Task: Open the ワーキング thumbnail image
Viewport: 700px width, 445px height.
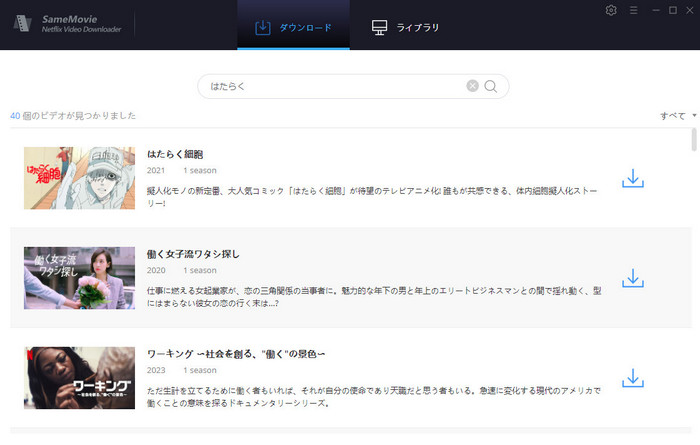Action: click(x=79, y=378)
